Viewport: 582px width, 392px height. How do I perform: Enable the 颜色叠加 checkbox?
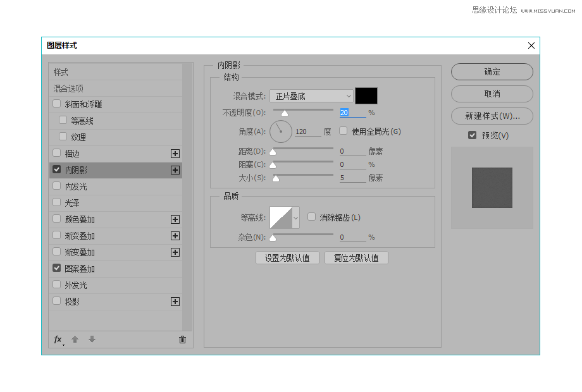(x=57, y=219)
